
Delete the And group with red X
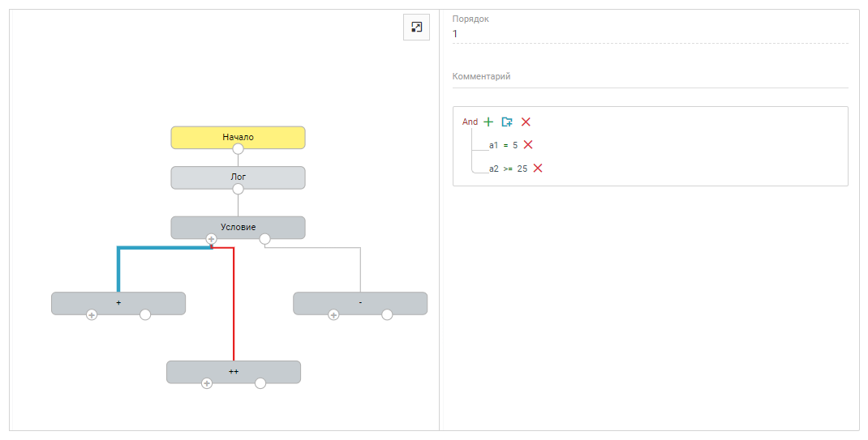526,122
